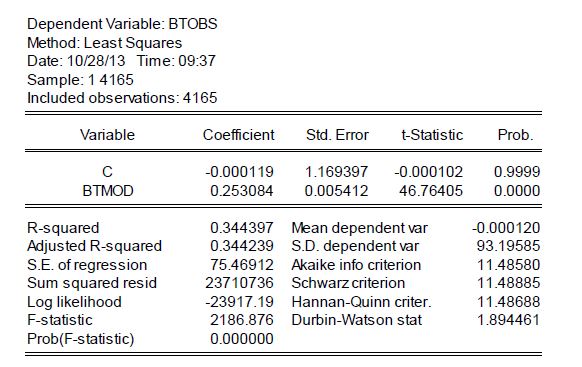Select the Akaike info criterion label
582x367 pixels.
point(356,265)
